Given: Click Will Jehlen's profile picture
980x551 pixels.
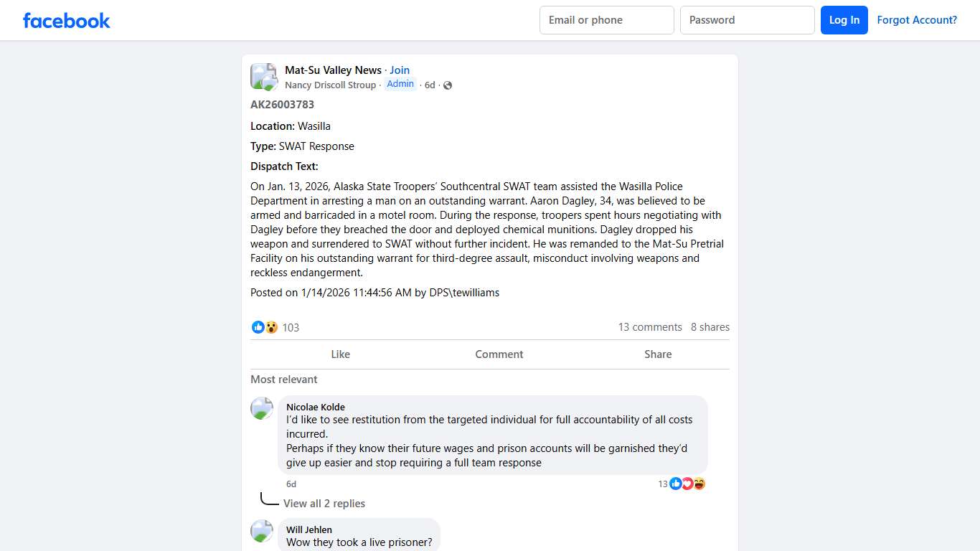Looking at the screenshot, I should pyautogui.click(x=262, y=531).
